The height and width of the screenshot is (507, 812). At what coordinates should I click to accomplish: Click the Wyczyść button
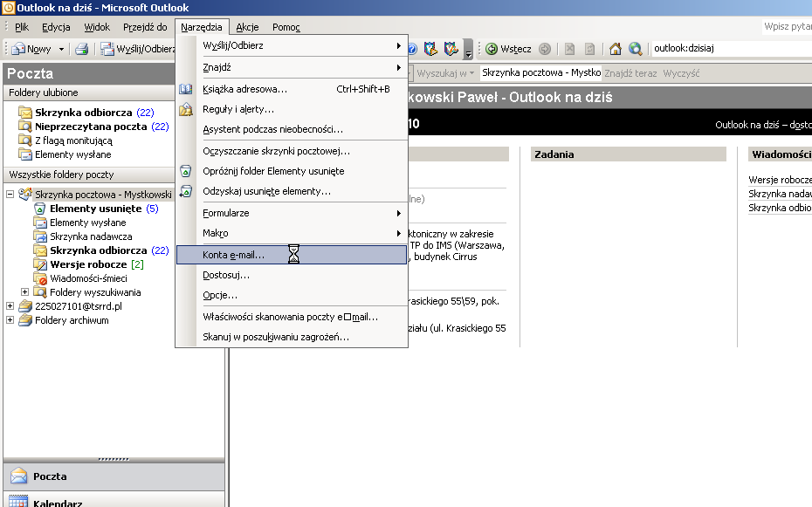point(681,73)
